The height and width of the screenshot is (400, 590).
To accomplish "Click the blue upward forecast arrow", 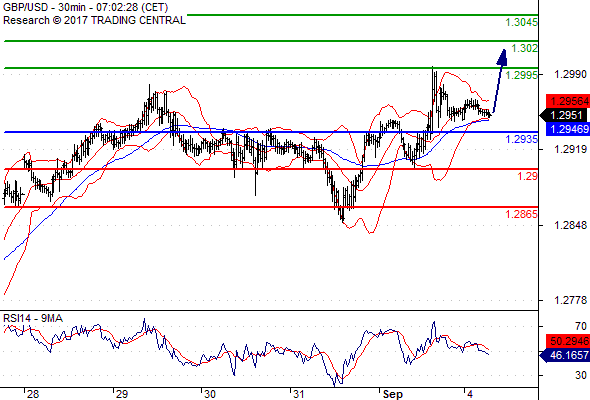I will (500, 81).
